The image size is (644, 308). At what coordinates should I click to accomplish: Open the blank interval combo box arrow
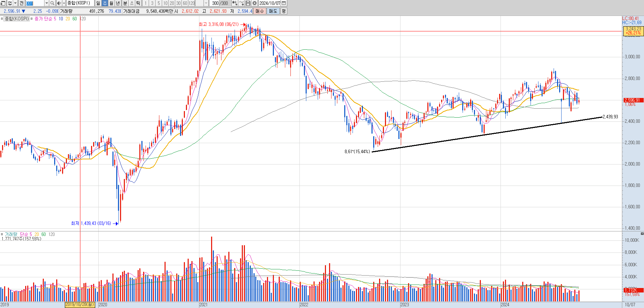206,3
